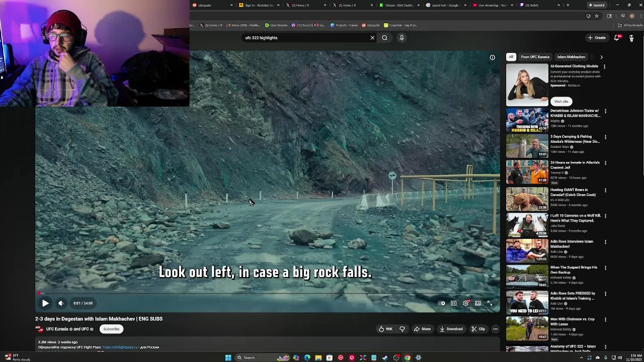Image resolution: width=644 pixels, height=362 pixels.
Task: Open the notifications bell
Action: (x=617, y=38)
